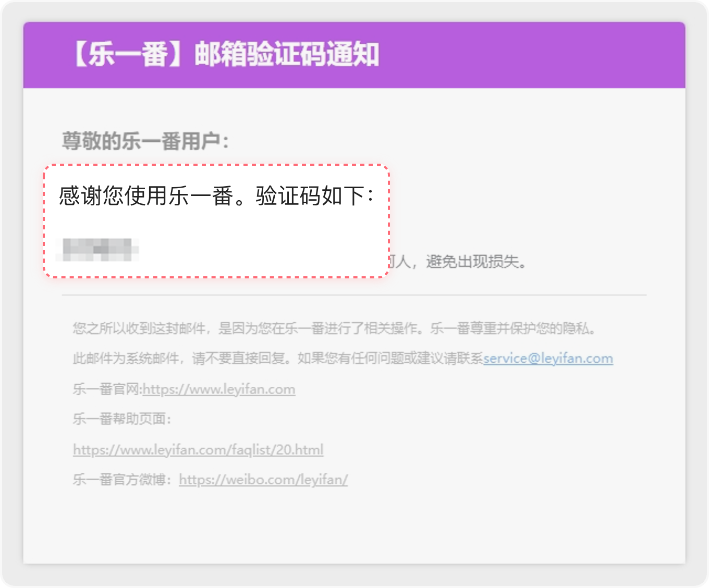Click the purple header banner background
Screen dimensions: 709x588
point(532,55)
